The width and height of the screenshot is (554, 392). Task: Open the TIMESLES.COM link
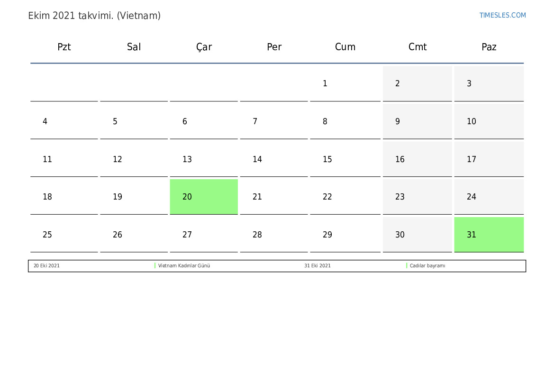pyautogui.click(x=502, y=15)
